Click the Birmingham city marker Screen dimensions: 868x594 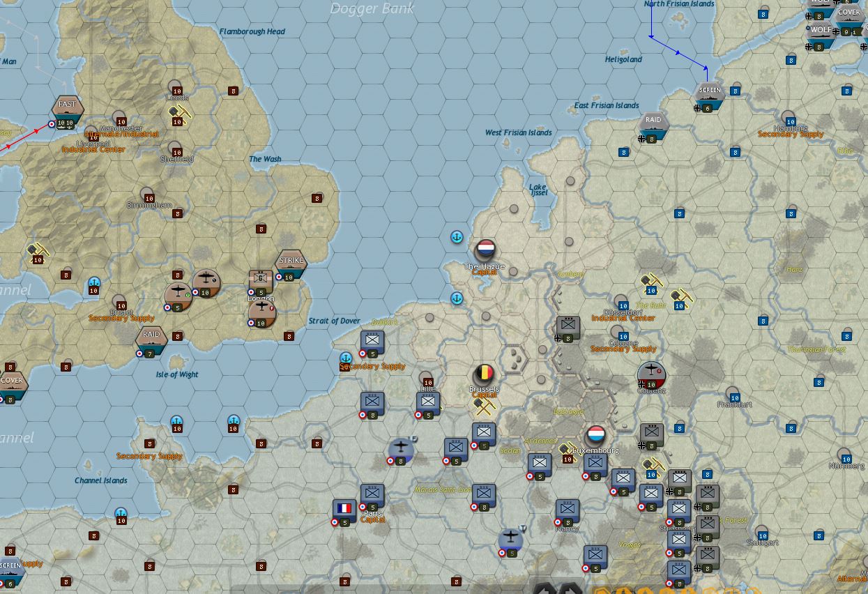click(147, 195)
